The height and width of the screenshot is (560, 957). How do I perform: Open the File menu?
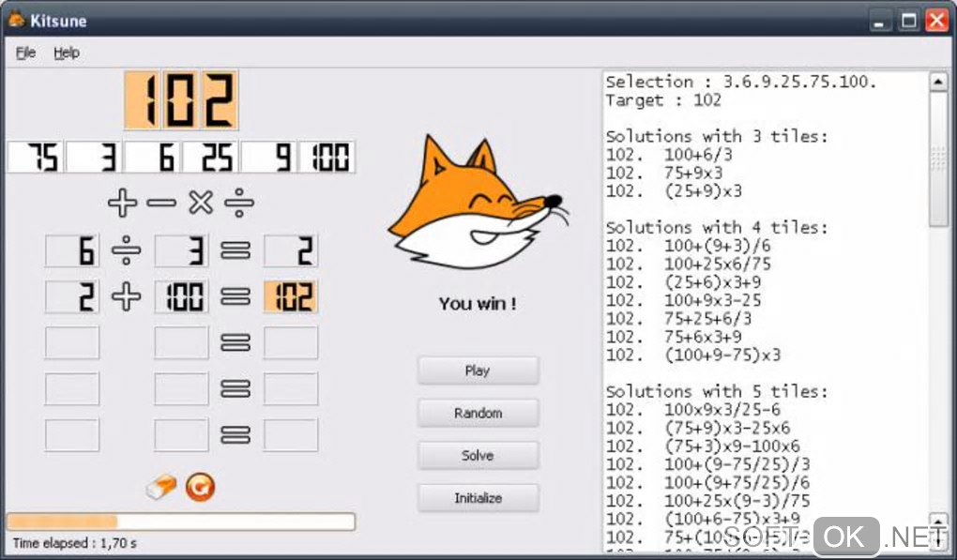tap(25, 53)
